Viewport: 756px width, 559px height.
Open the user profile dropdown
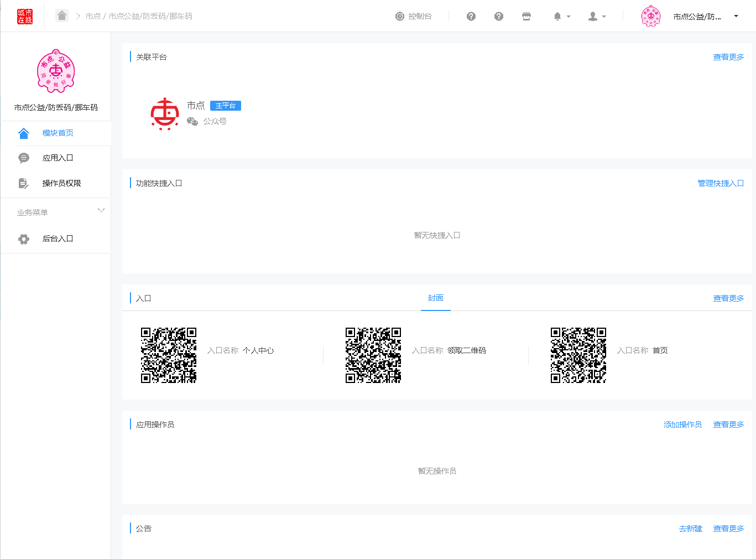coord(597,17)
